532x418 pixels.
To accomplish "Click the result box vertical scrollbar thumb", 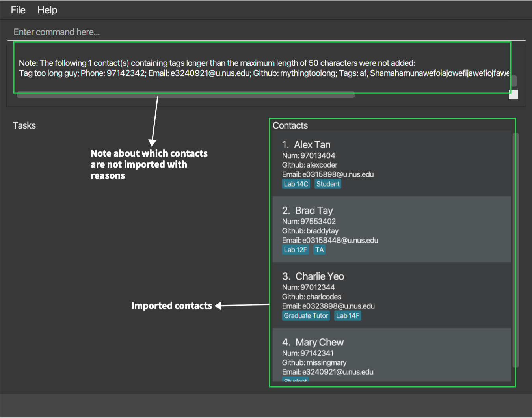I will tap(513, 81).
